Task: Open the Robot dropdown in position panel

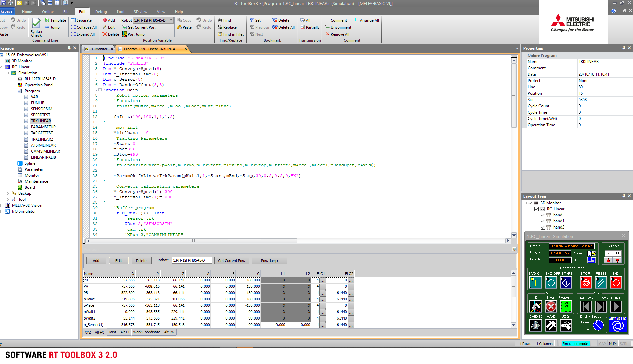Action: pos(209,260)
